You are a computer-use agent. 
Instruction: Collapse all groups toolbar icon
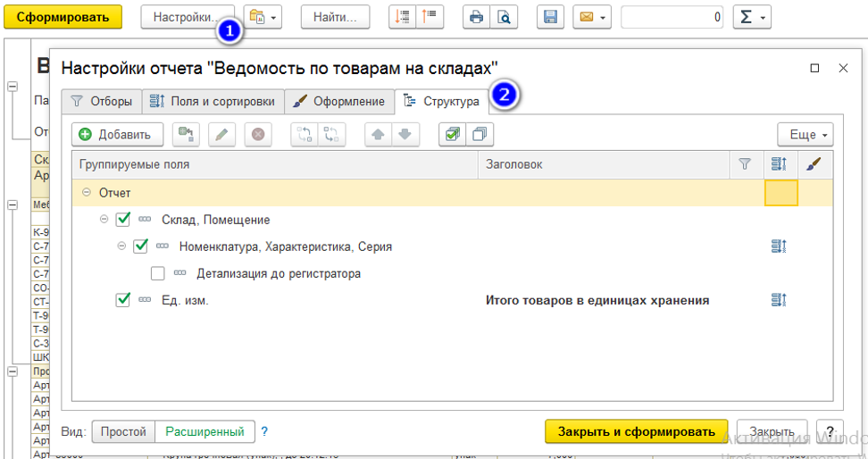click(x=403, y=17)
